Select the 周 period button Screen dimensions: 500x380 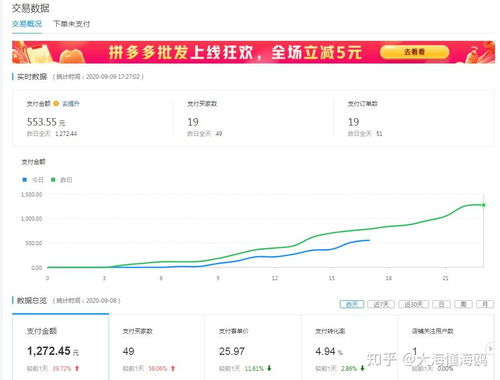463,304
